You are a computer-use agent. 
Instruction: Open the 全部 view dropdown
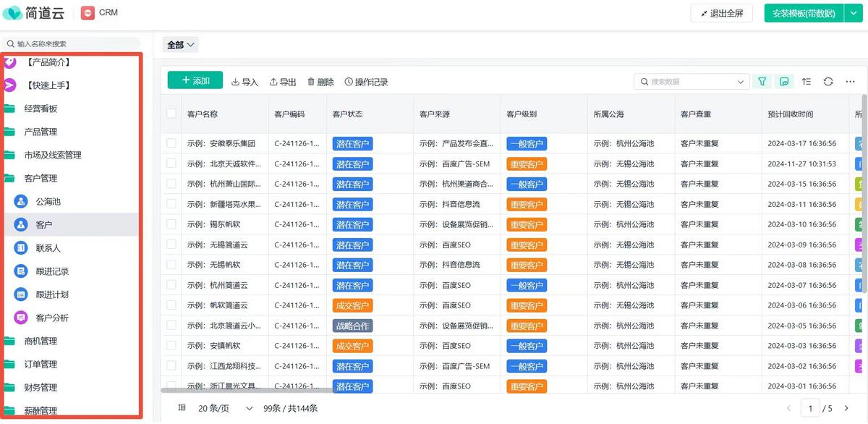pos(181,45)
